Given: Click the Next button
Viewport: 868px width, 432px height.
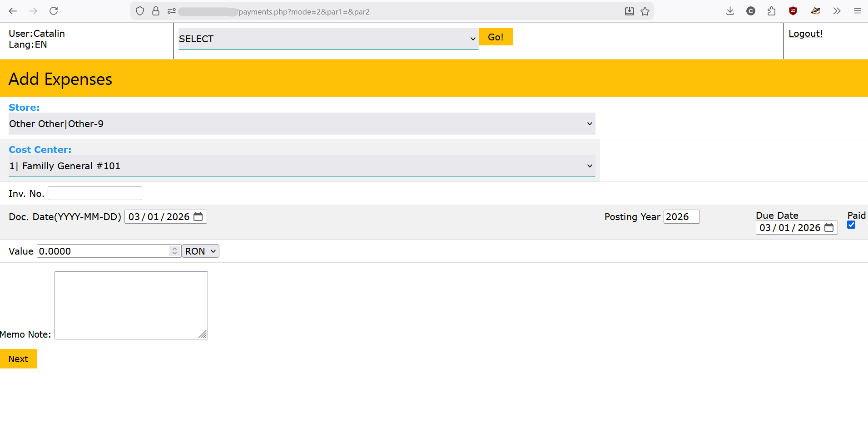Looking at the screenshot, I should coord(18,359).
